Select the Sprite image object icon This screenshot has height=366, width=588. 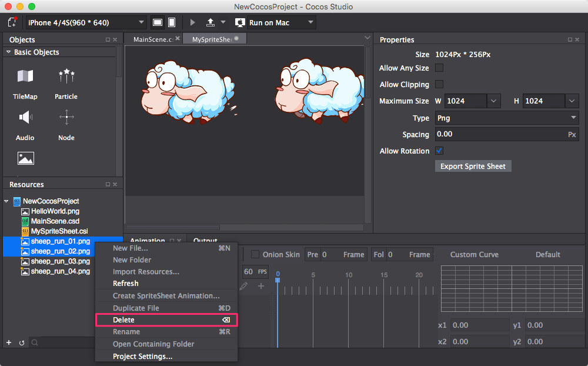25,158
